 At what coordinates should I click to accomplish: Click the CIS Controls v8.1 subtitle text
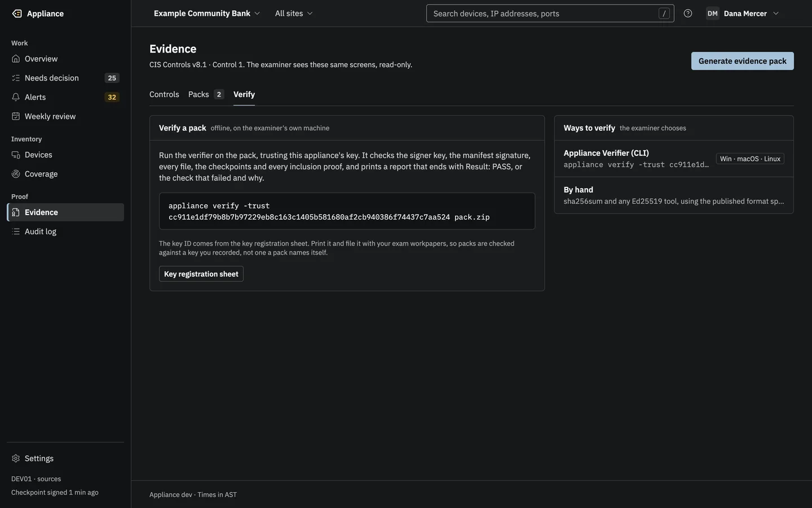(281, 64)
